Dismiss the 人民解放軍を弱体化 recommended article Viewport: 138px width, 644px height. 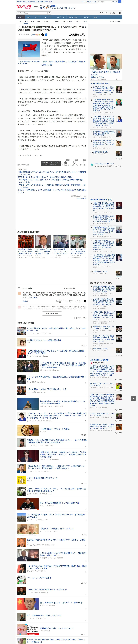coord(33,257)
